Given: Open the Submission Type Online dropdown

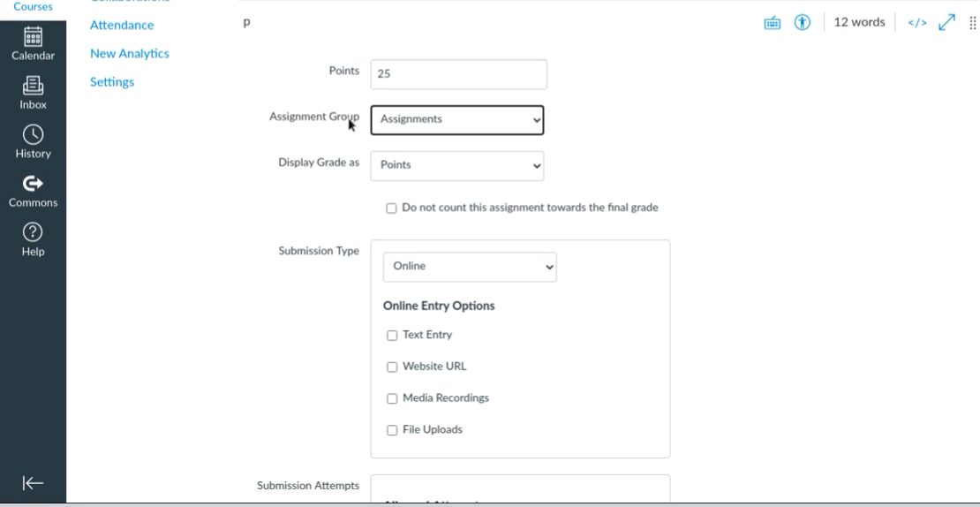Looking at the screenshot, I should pos(469,267).
